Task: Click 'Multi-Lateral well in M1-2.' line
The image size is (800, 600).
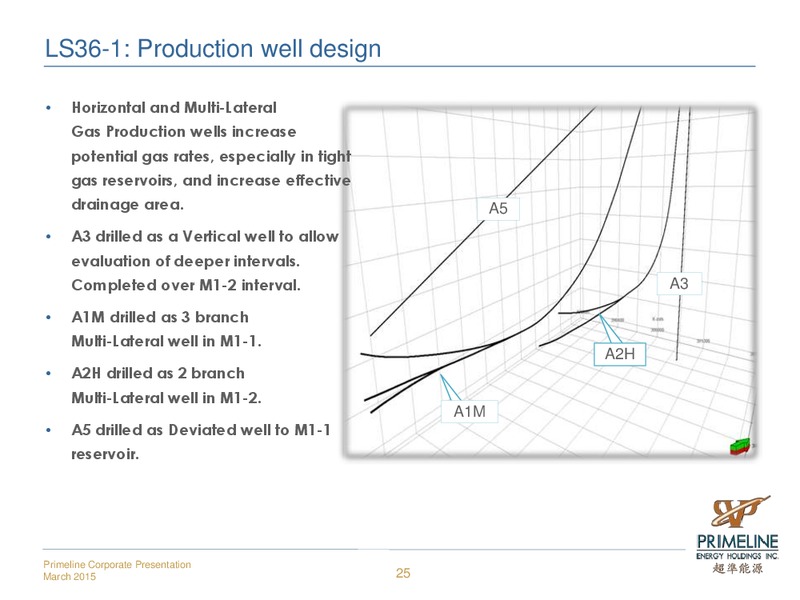Action: [x=166, y=398]
